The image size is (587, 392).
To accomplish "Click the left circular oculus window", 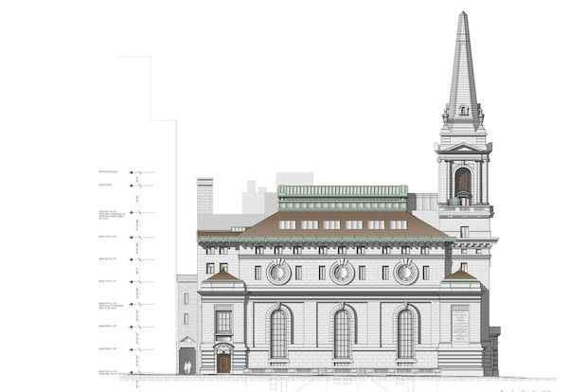I will 279,273.
